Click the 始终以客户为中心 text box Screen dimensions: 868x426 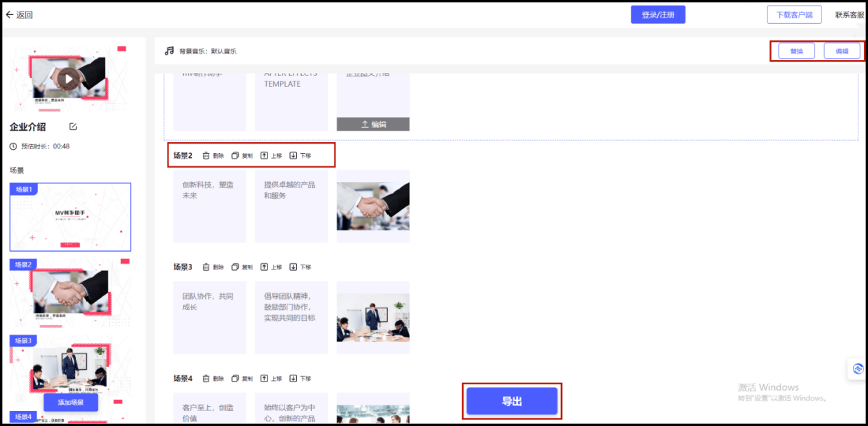[291, 408]
